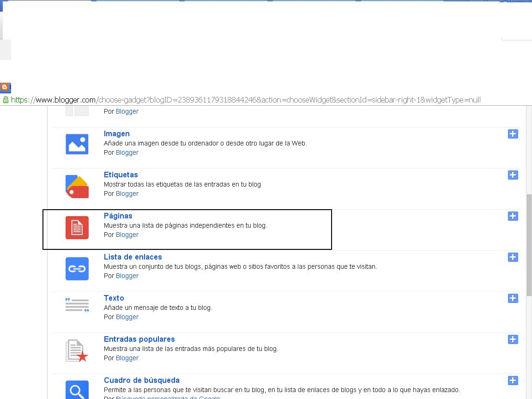Add Cuadro de búsqueda gadget with plus button
This screenshot has width=532, height=399.
coord(513,381)
